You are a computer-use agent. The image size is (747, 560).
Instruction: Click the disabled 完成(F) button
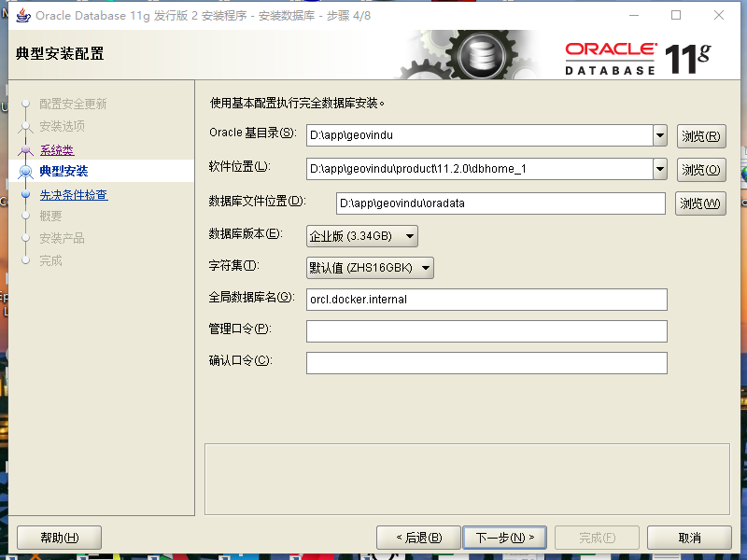(597, 538)
